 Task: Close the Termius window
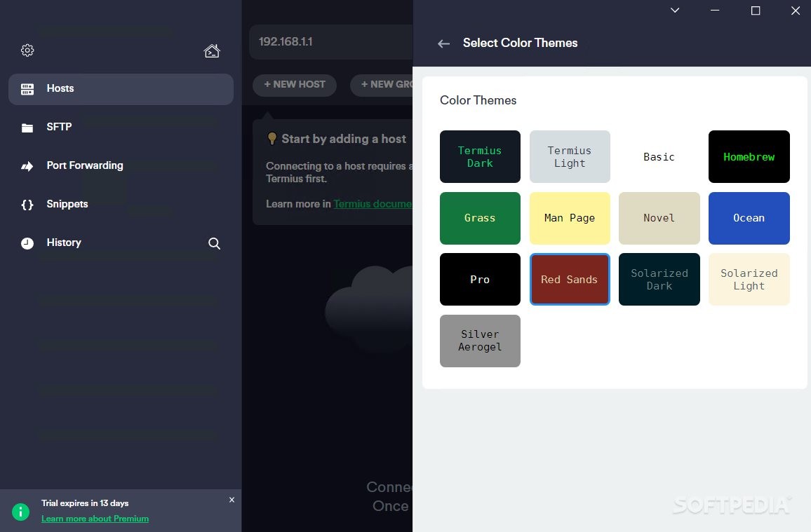pos(796,11)
